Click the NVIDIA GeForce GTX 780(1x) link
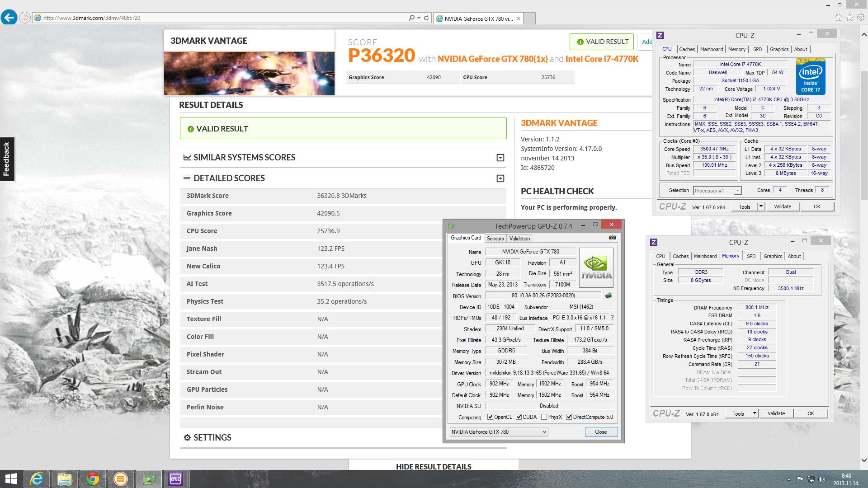868x488 pixels. [492, 59]
